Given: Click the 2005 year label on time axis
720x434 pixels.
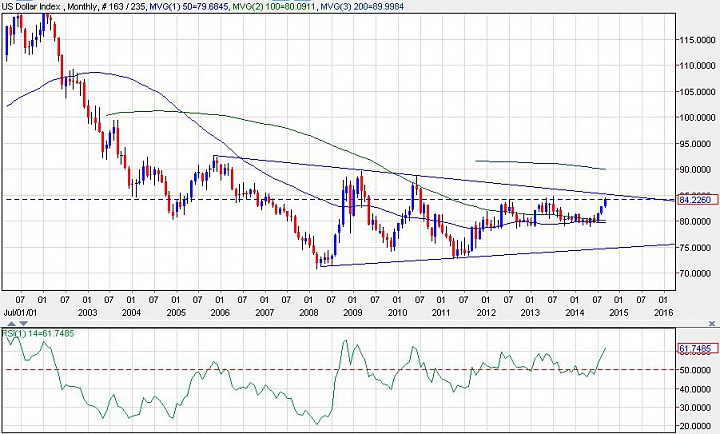Looking at the screenshot, I should (x=176, y=313).
